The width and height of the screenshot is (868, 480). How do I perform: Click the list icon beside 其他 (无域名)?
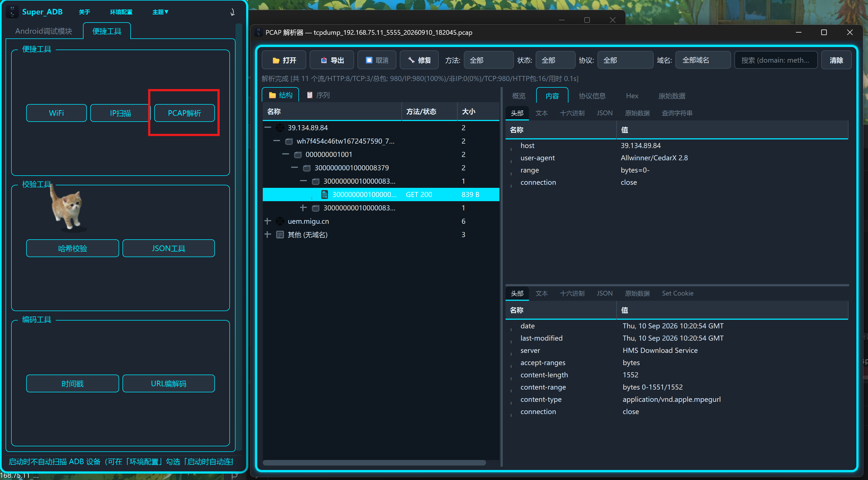click(x=280, y=235)
